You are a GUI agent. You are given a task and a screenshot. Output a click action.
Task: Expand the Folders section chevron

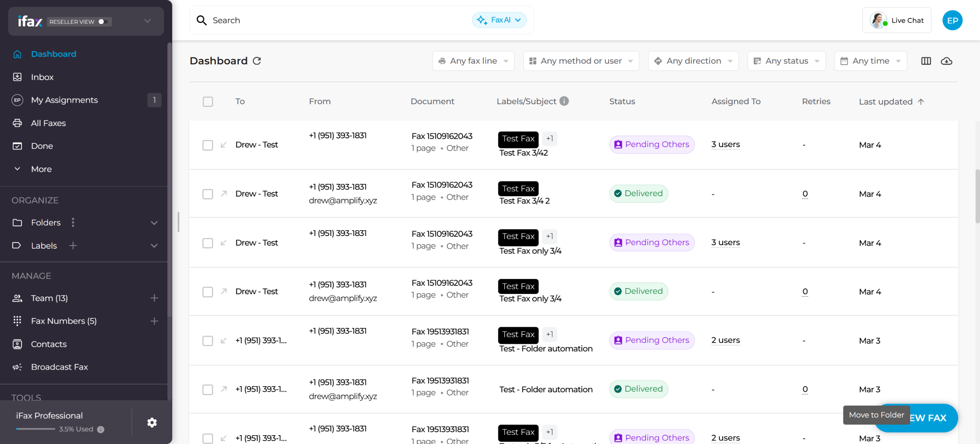(x=154, y=223)
